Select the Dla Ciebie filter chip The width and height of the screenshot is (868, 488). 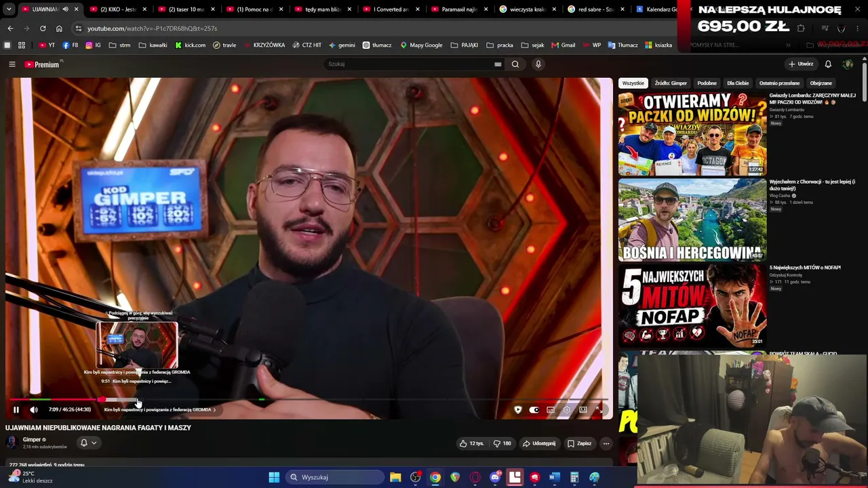(738, 83)
